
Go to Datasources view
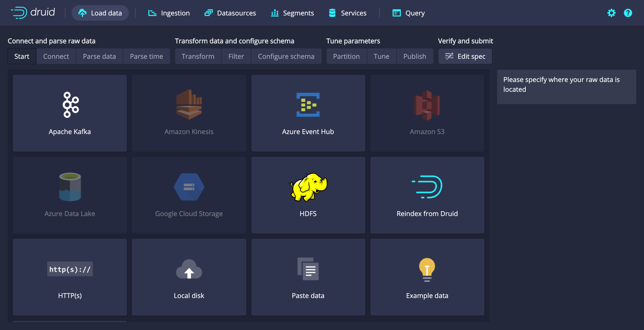230,13
